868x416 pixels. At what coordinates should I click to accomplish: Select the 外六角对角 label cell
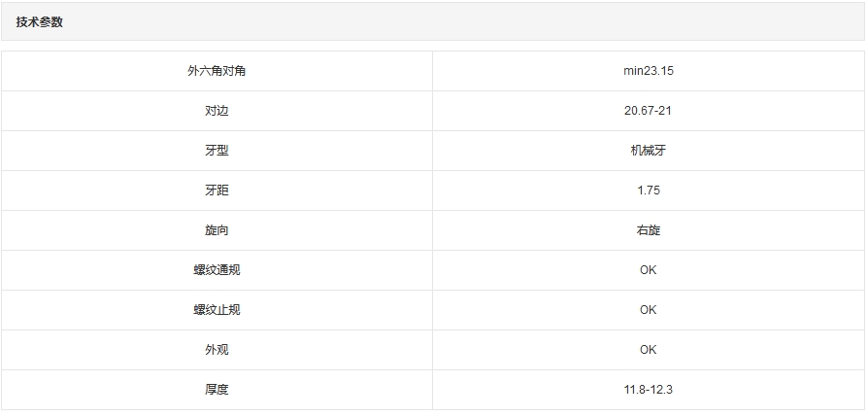pos(217,71)
